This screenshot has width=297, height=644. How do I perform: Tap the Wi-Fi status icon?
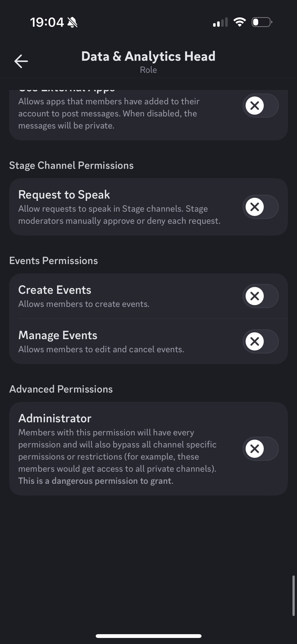[x=240, y=22]
